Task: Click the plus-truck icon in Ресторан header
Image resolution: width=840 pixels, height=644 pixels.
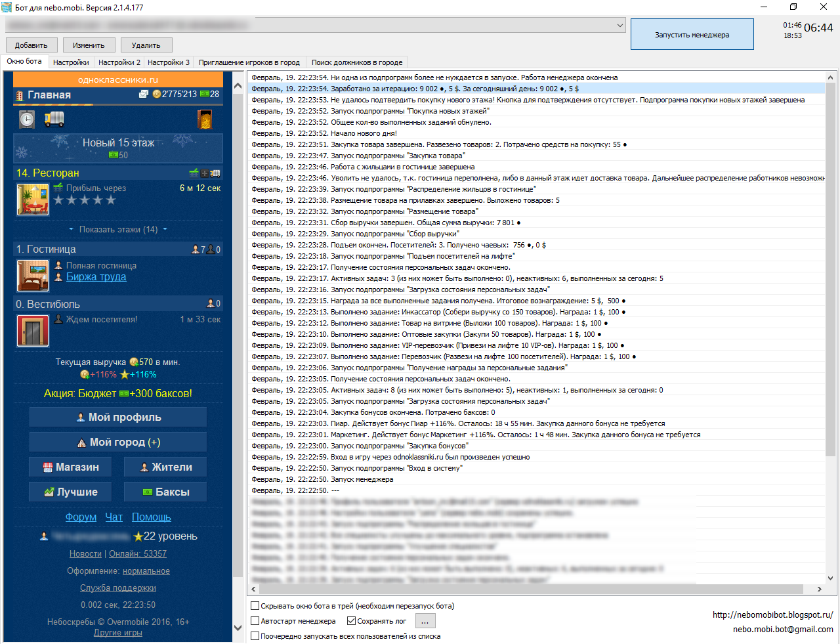Action: coord(211,173)
